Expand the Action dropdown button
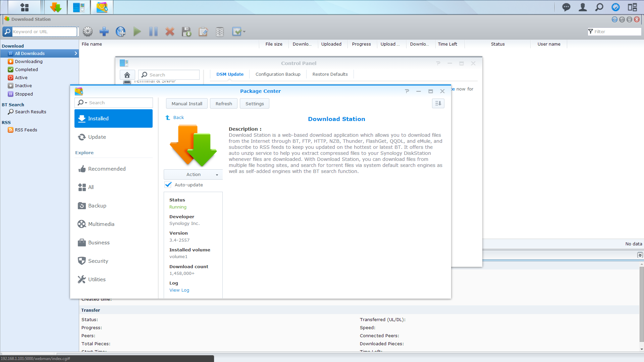This screenshot has height=362, width=644. [193, 174]
